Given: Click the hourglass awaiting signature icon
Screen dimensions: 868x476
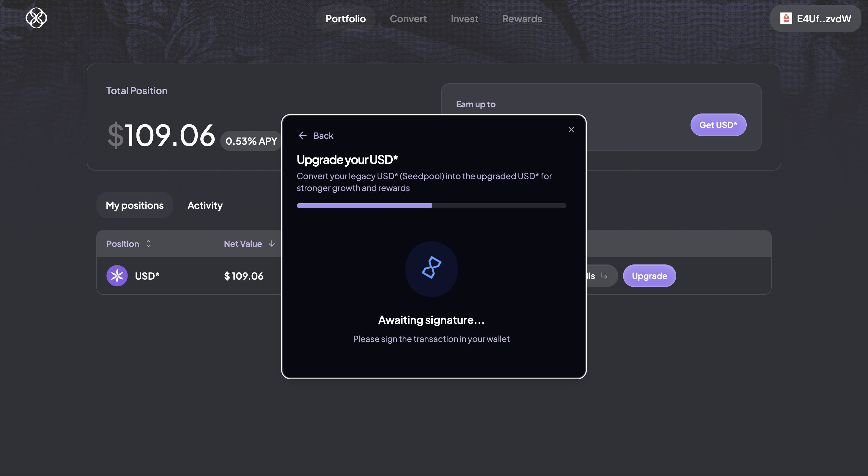Looking at the screenshot, I should click(x=431, y=268).
